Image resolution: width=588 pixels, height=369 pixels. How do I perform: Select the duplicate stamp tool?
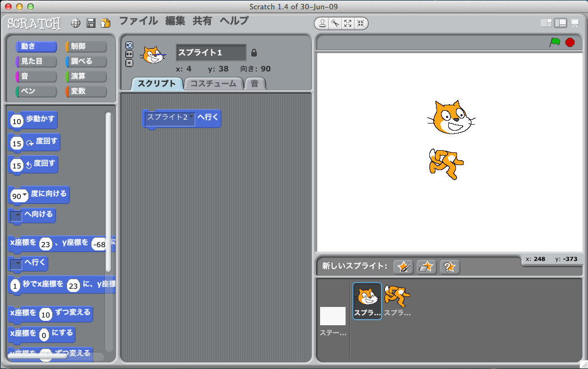(x=322, y=24)
